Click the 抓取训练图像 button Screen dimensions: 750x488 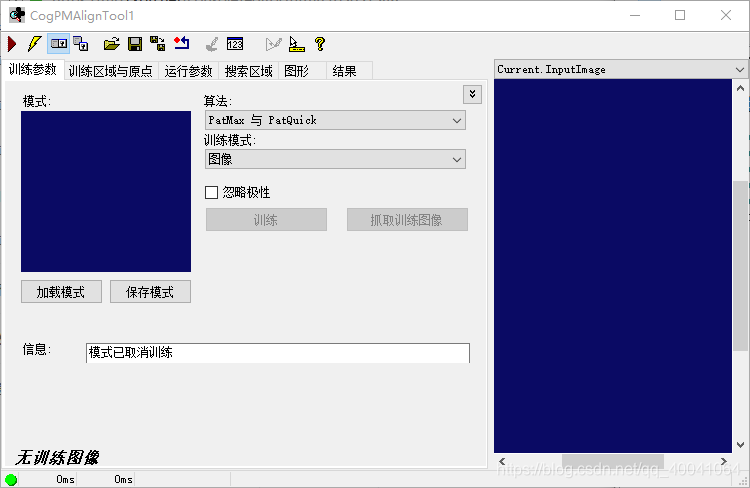point(407,220)
